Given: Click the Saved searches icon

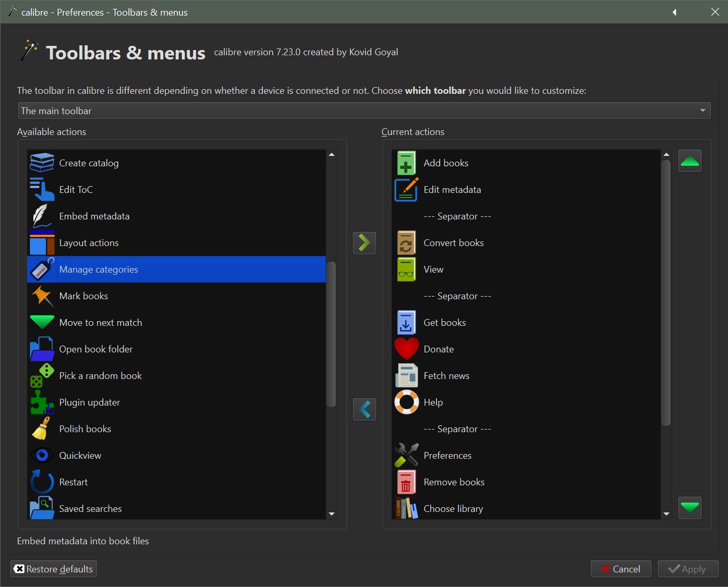Looking at the screenshot, I should coord(42,508).
